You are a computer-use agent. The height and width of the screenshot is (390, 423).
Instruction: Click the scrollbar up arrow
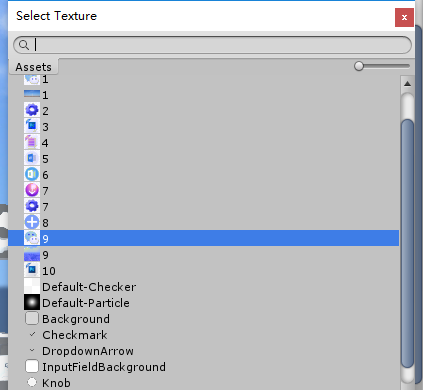pos(407,84)
